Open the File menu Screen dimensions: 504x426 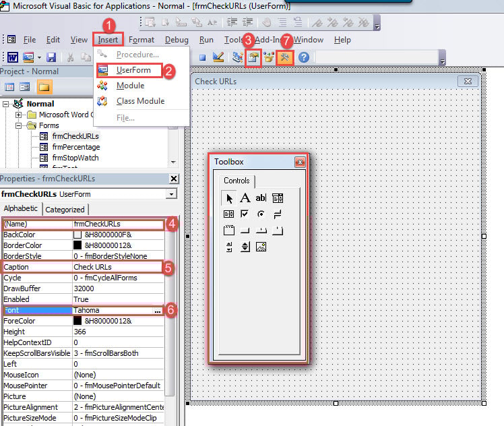pos(30,40)
